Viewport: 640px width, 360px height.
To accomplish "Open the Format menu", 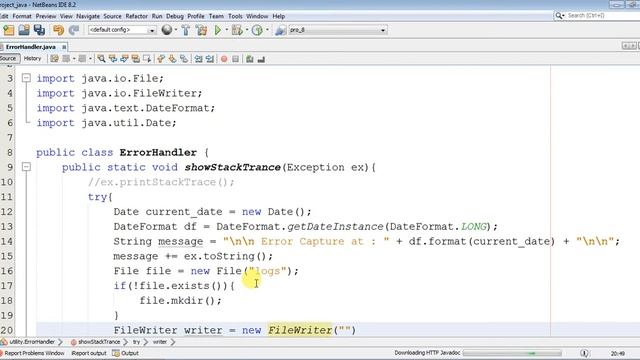I will pyautogui.click(x=22, y=16).
